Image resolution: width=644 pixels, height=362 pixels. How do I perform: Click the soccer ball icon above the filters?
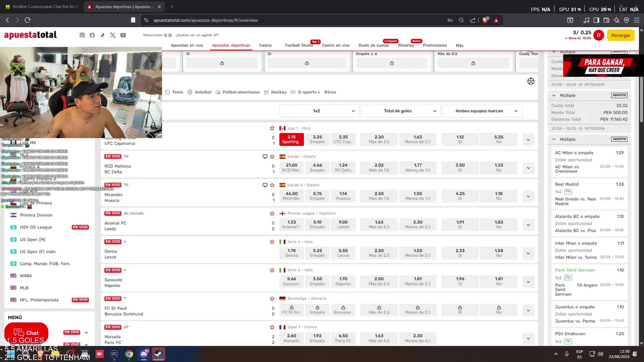pyautogui.click(x=531, y=81)
